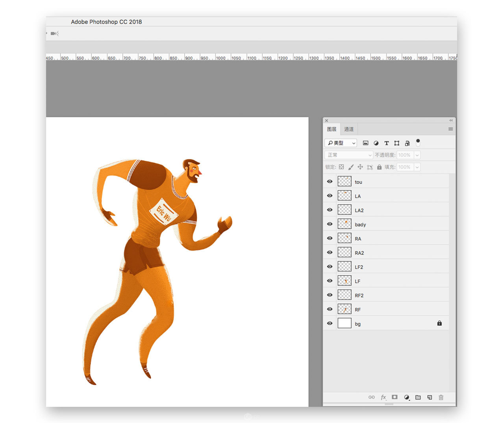The height and width of the screenshot is (423, 504).
Task: Hide the tou layer
Action: [x=330, y=182]
